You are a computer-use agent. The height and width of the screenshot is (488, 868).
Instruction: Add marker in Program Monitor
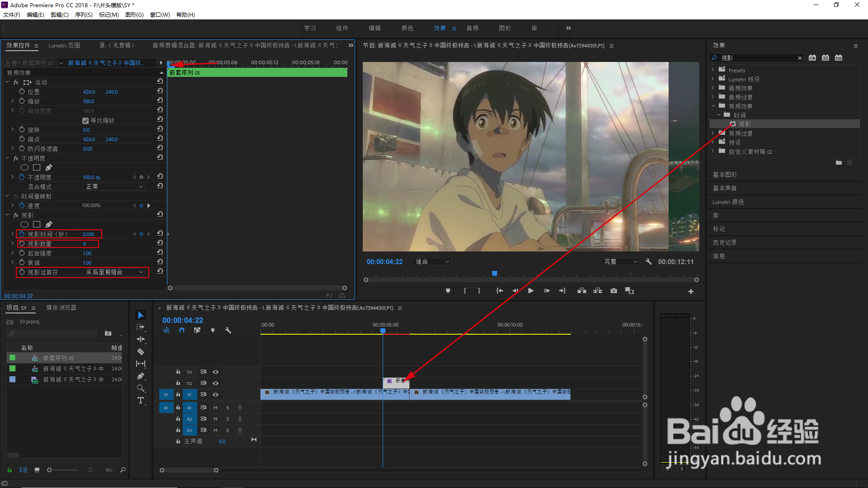[x=448, y=291]
